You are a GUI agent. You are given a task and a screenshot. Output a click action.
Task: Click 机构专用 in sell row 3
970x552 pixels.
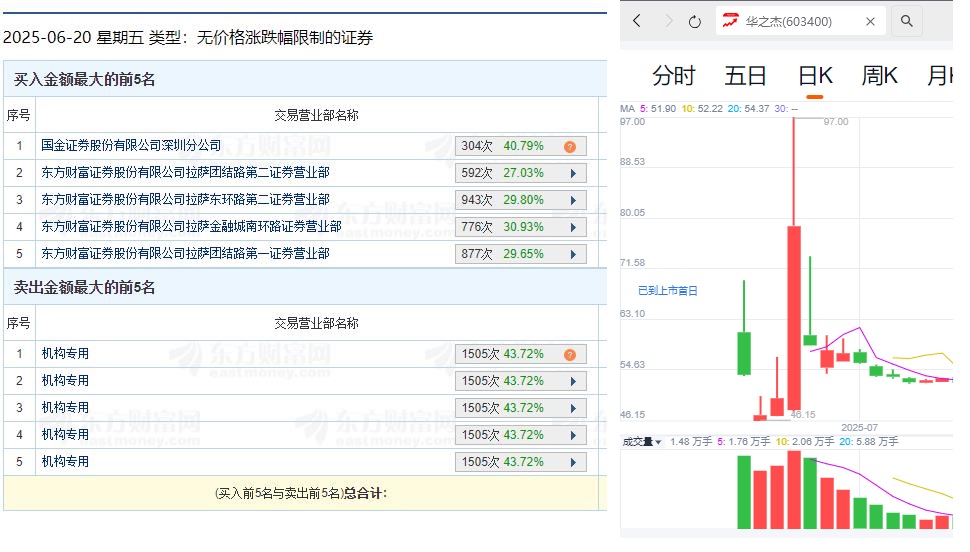click(x=65, y=407)
